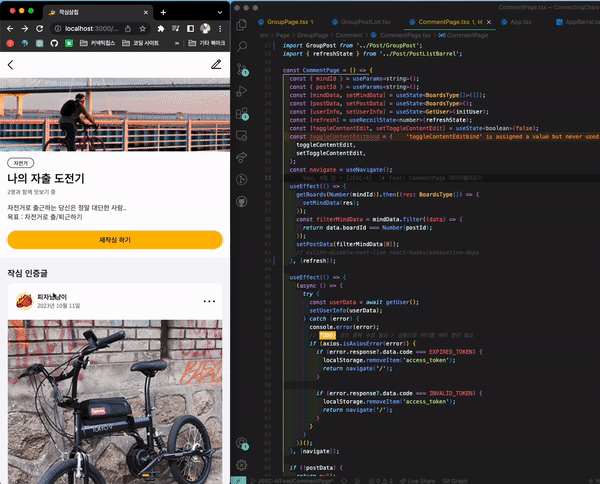
Task: Open the GitHub bookmark in bookmarks bar
Action: pos(54,43)
